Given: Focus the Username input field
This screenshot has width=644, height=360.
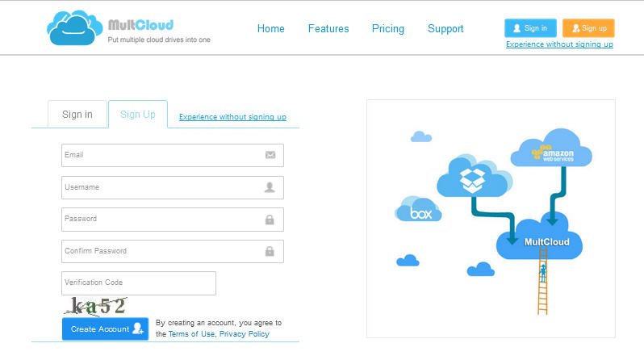Looking at the screenshot, I should [x=173, y=188].
